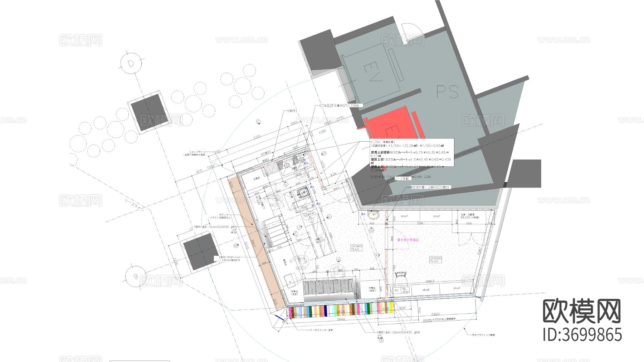The width and height of the screenshot is (644, 362).
Task: Click grid axis bubble labeled D
Action: pos(131,64)
